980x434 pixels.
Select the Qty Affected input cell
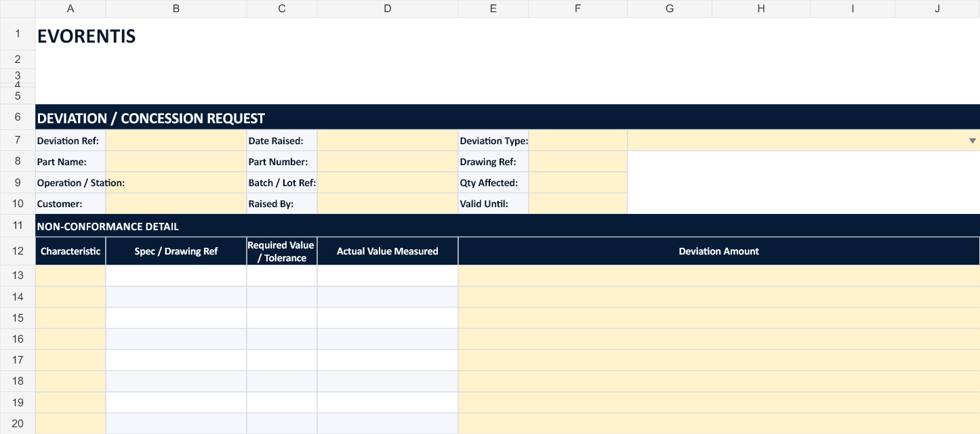coord(578,183)
